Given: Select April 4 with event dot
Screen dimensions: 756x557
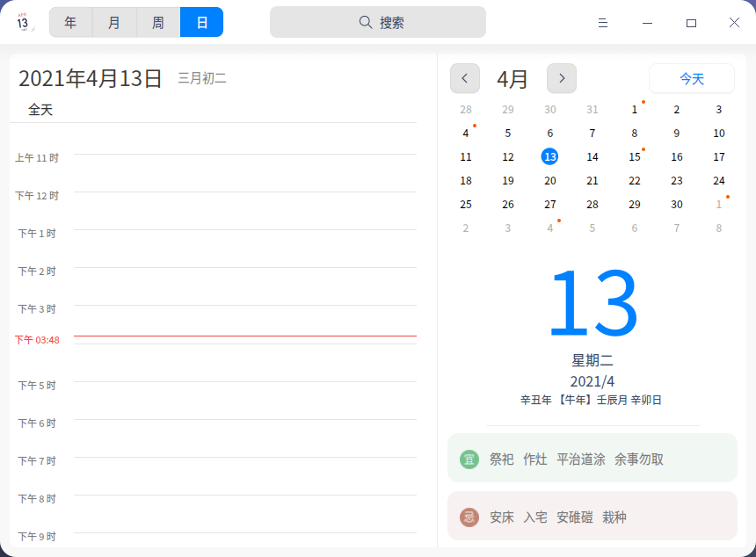Looking at the screenshot, I should click(466, 133).
